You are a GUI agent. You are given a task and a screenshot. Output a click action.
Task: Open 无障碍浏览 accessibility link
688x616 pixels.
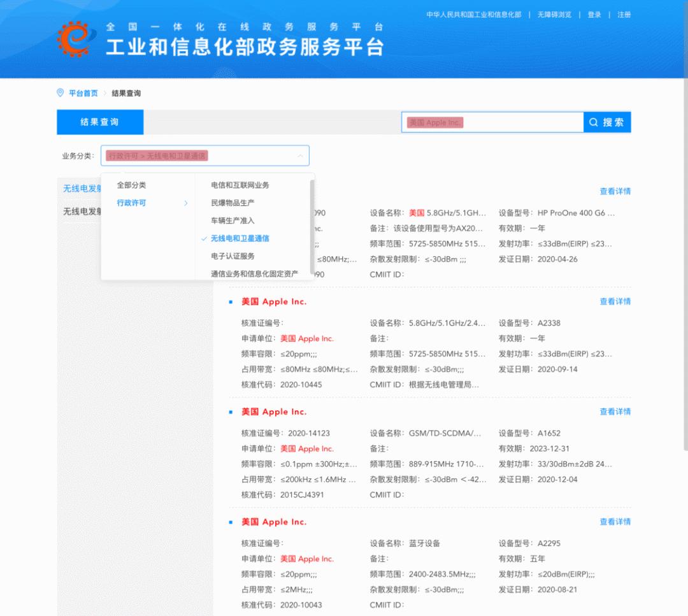[x=555, y=15]
